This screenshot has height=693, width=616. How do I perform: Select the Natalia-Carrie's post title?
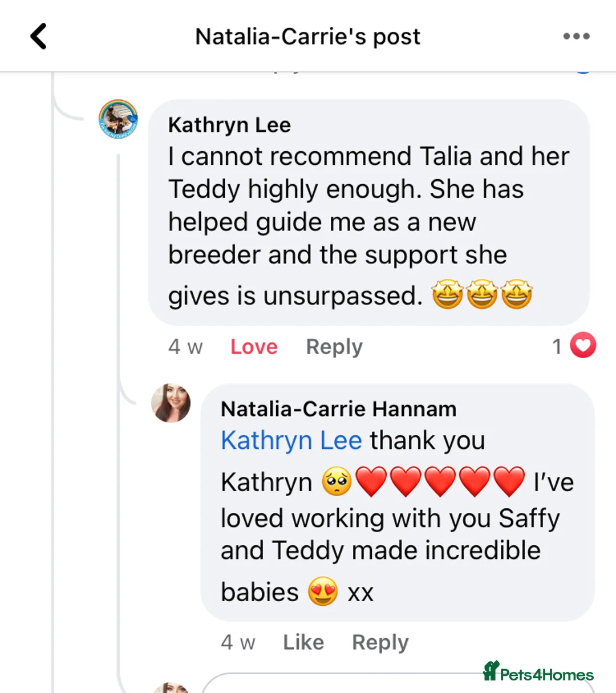point(307,36)
